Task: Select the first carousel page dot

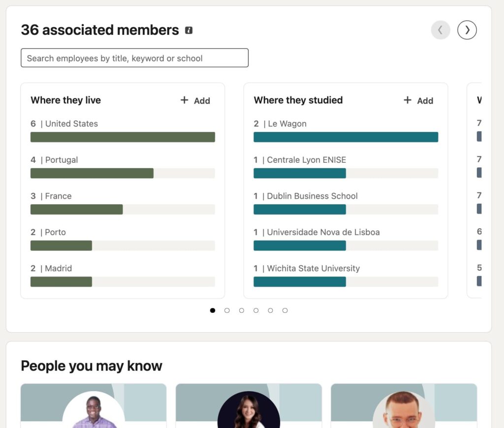Action: pyautogui.click(x=213, y=310)
